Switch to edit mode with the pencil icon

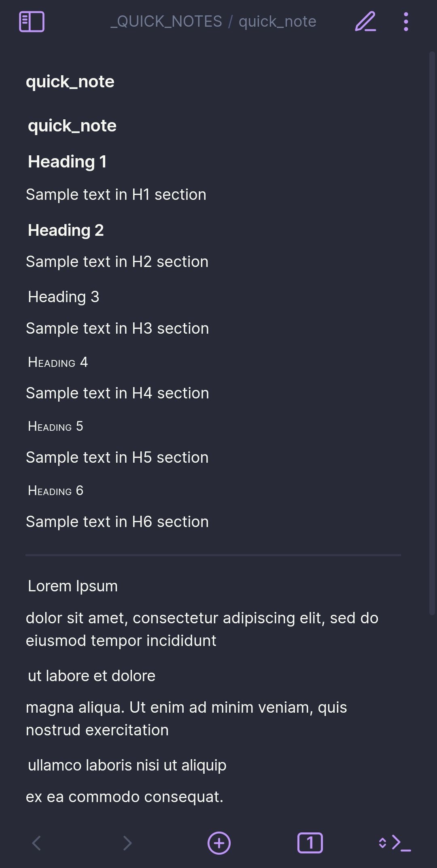(x=365, y=21)
